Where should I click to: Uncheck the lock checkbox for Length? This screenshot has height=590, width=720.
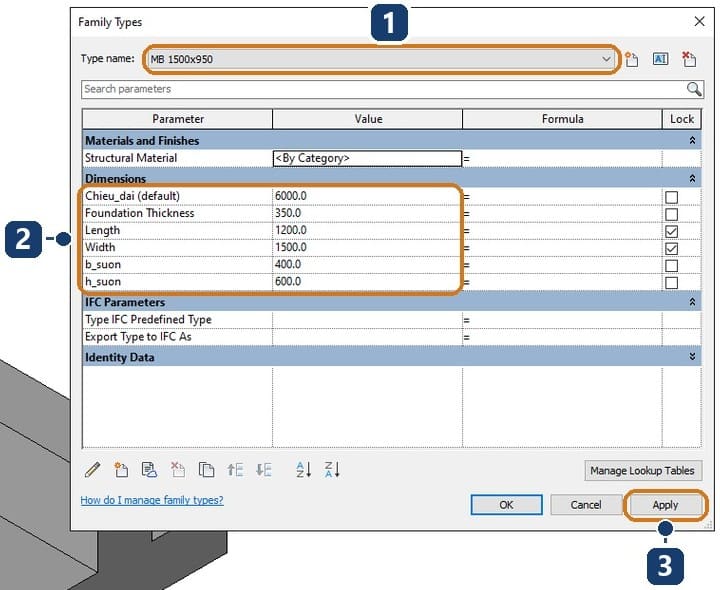click(671, 231)
